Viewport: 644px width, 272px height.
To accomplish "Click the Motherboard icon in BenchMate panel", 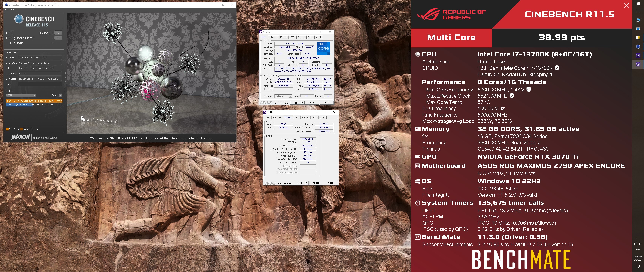I will 418,166.
